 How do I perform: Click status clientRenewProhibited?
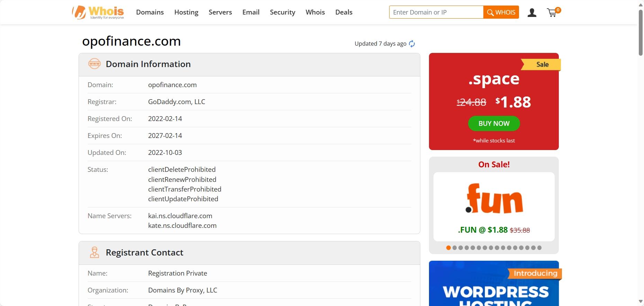182,179
